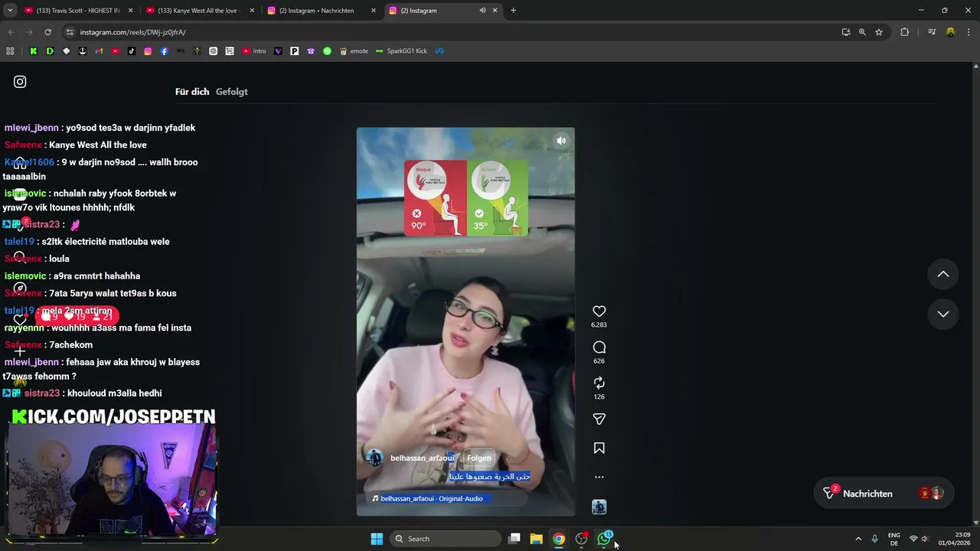Open the Windows Start menu

pyautogui.click(x=377, y=539)
